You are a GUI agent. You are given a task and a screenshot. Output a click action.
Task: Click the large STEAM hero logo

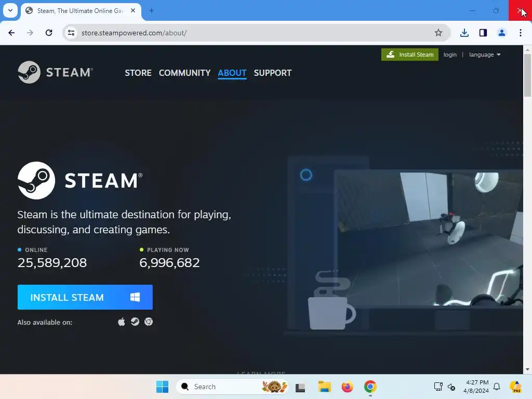80,180
